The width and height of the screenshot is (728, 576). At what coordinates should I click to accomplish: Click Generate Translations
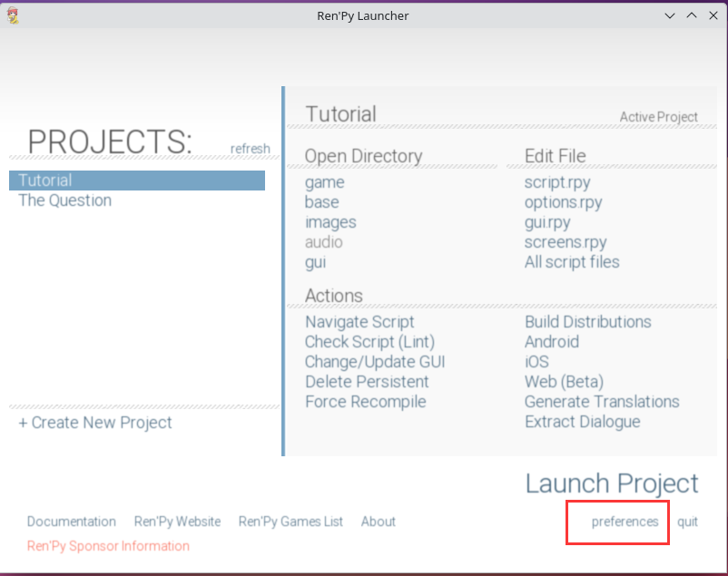click(x=602, y=402)
